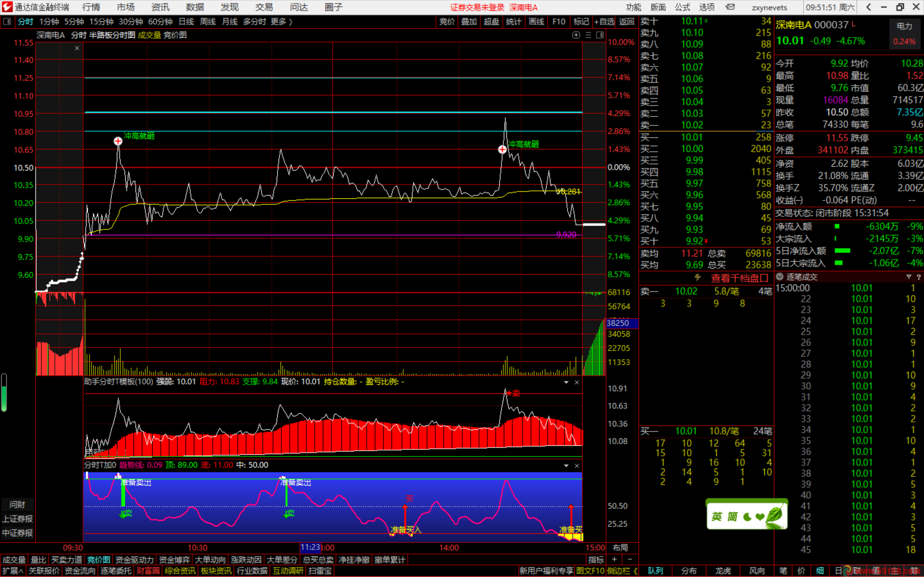The width and height of the screenshot is (924, 577).
Task: Open the 资金流向 bottom tab
Action: pos(80,571)
